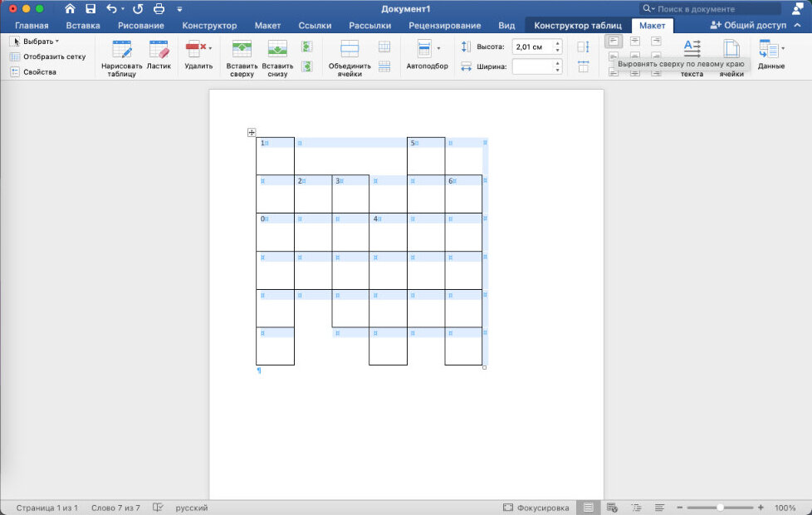Print the document via printer icon
The image size is (812, 515).
(159, 9)
